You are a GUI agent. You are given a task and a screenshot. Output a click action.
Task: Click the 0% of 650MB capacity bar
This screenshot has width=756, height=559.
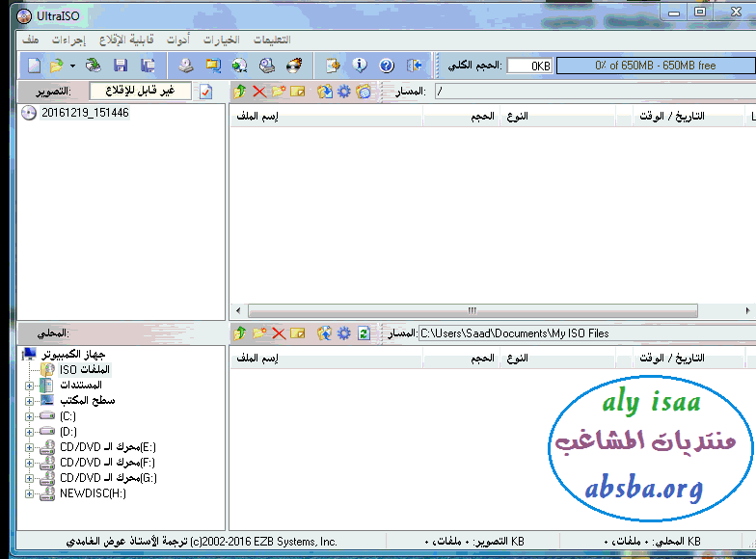coord(655,66)
